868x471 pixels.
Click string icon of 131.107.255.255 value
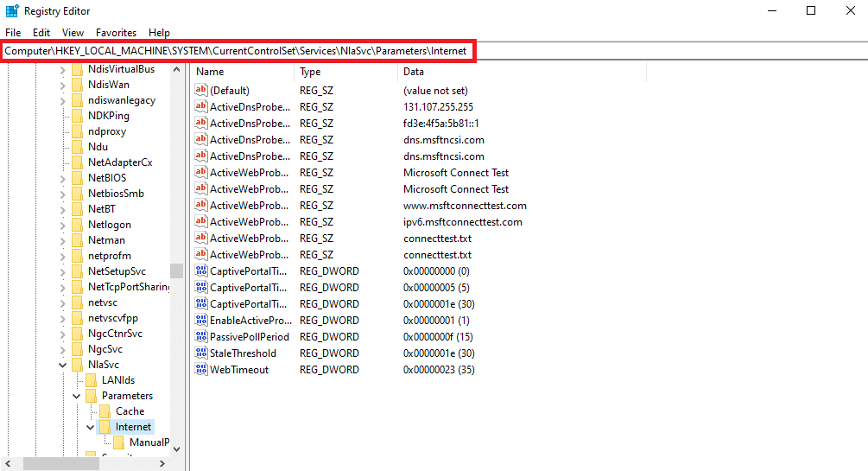point(201,106)
